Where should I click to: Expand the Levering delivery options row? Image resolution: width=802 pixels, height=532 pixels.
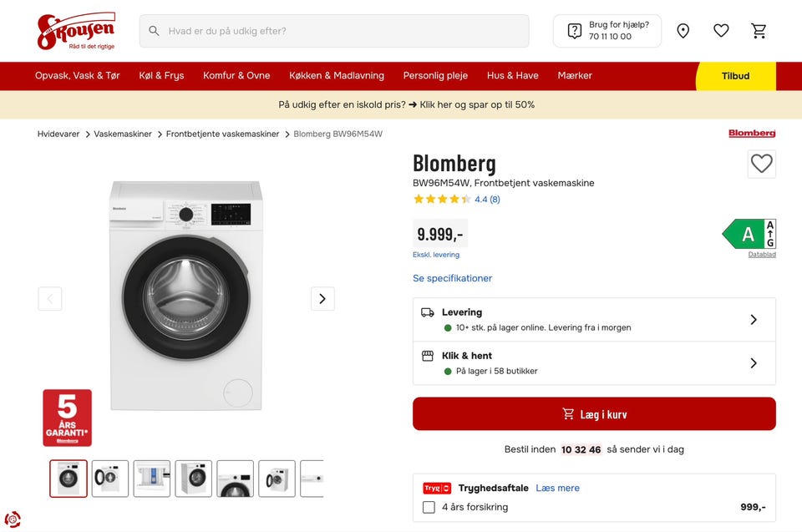(x=594, y=320)
